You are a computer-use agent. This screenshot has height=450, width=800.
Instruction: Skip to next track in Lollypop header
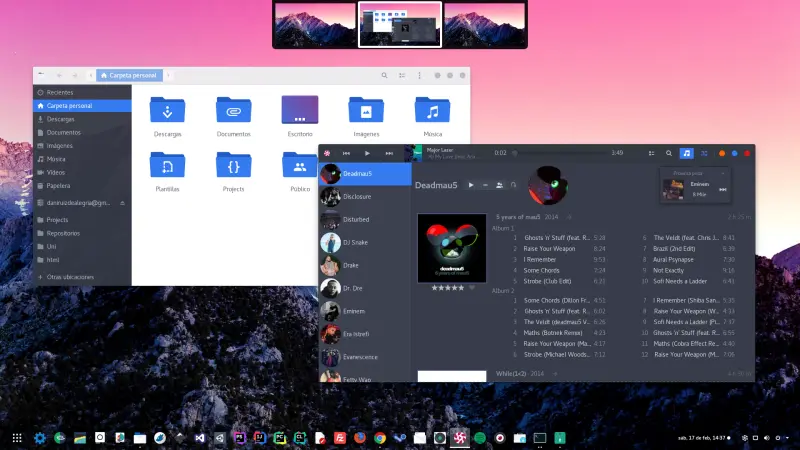389,153
